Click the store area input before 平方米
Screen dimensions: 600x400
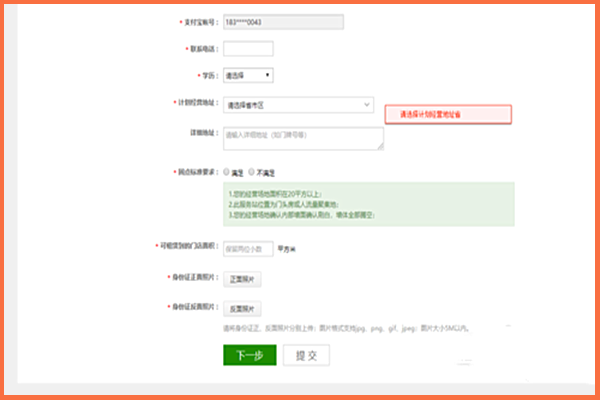[248, 249]
